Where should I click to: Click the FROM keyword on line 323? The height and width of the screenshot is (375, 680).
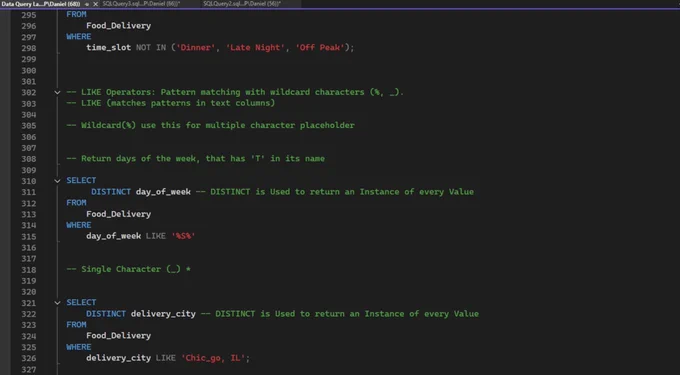pos(76,325)
